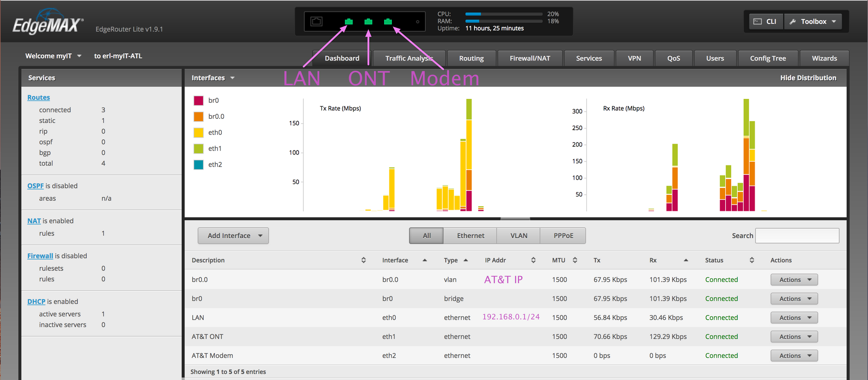Click the eth1 ONT port icon

coord(368,22)
